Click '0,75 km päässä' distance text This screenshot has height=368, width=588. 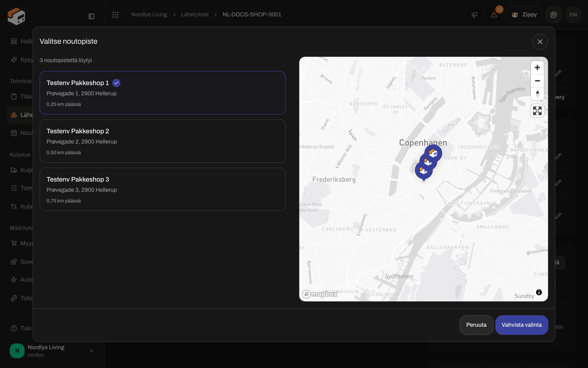[x=64, y=201]
